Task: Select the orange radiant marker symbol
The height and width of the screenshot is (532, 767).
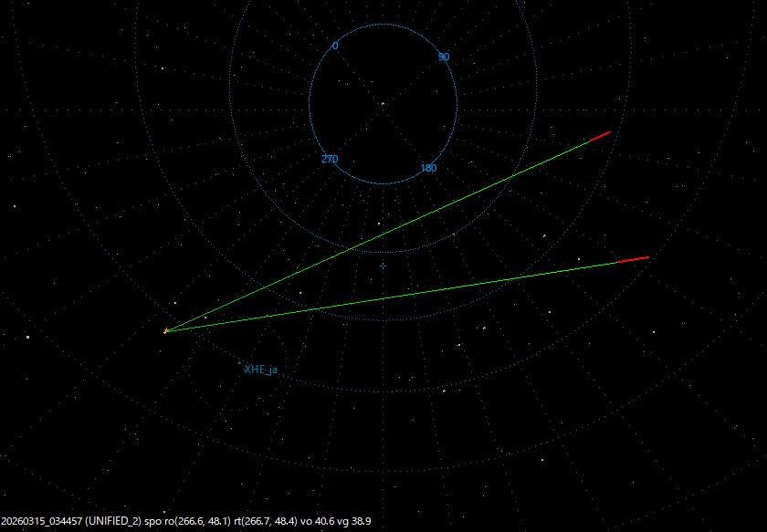Action: click(x=167, y=330)
